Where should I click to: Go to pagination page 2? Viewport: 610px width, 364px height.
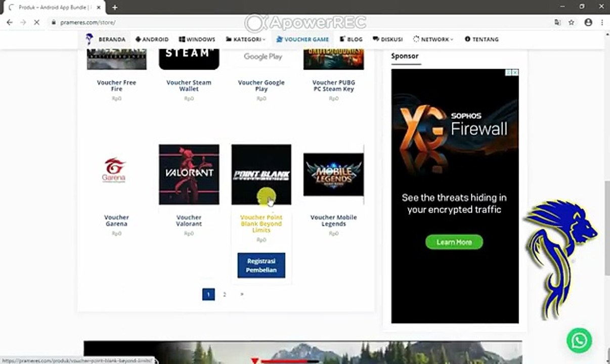point(225,294)
